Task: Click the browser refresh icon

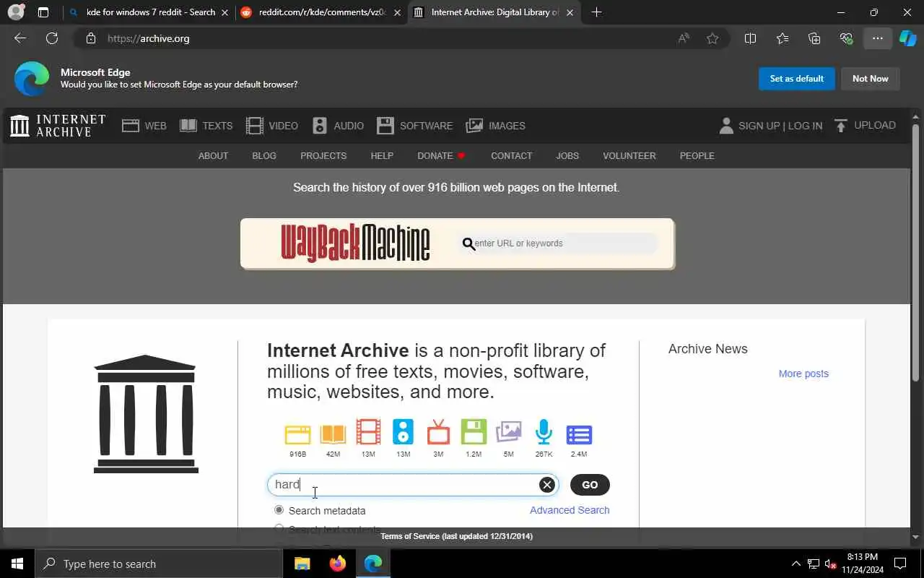Action: (x=52, y=38)
